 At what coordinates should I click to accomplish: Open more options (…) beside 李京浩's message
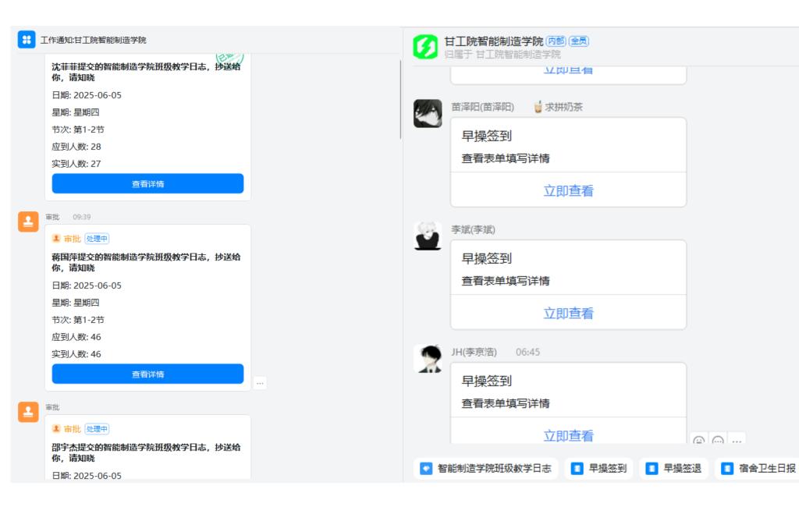pos(737,441)
